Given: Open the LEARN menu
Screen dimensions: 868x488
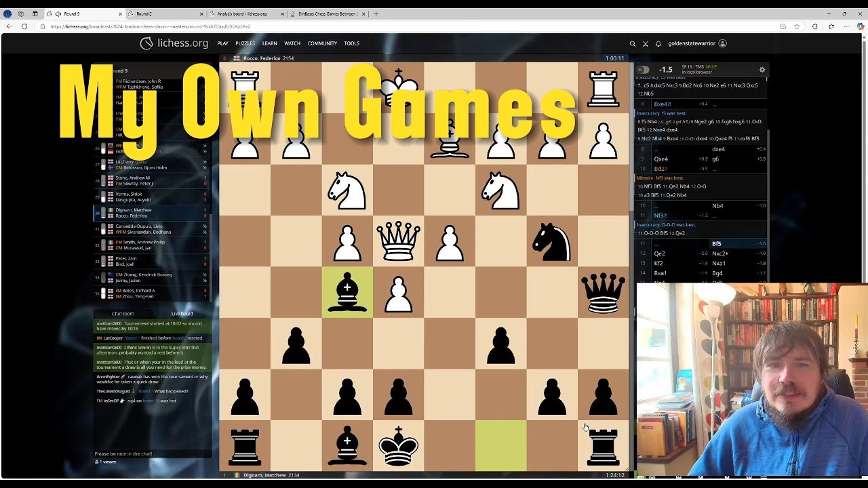Looking at the screenshot, I should click(269, 43).
